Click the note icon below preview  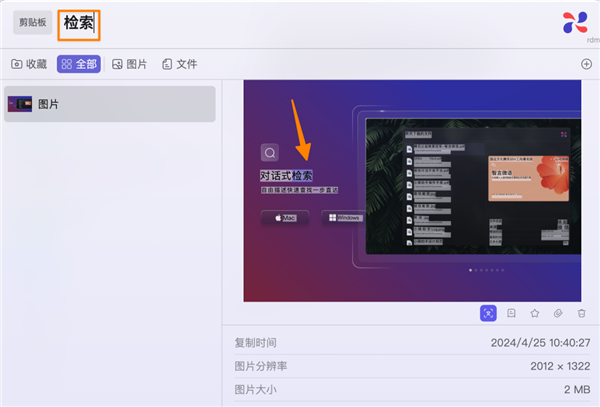pyautogui.click(x=511, y=314)
